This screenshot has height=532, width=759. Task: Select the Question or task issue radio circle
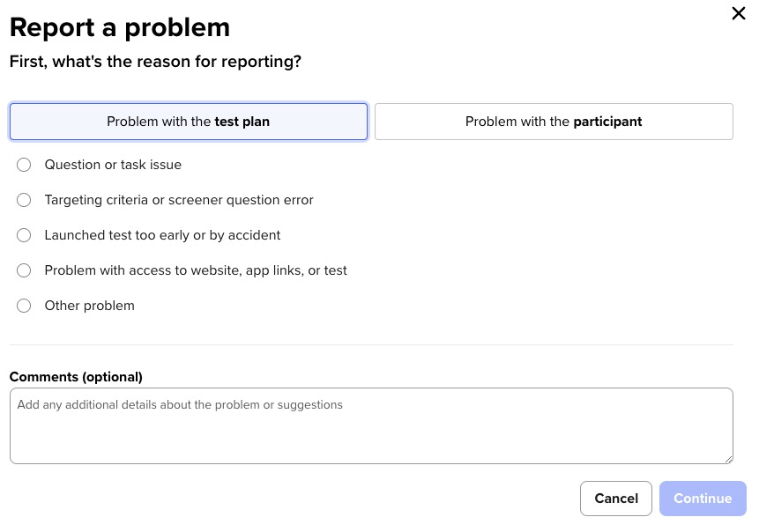[24, 165]
